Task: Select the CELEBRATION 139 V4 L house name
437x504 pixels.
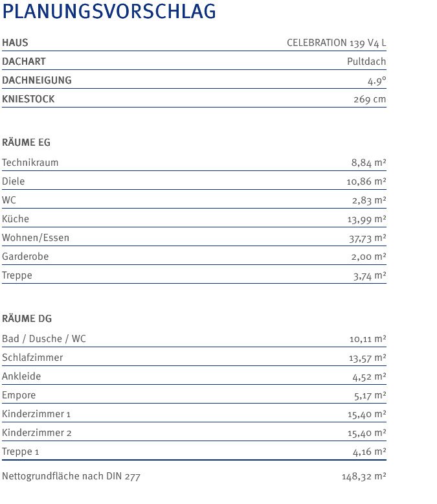Action: (x=337, y=43)
